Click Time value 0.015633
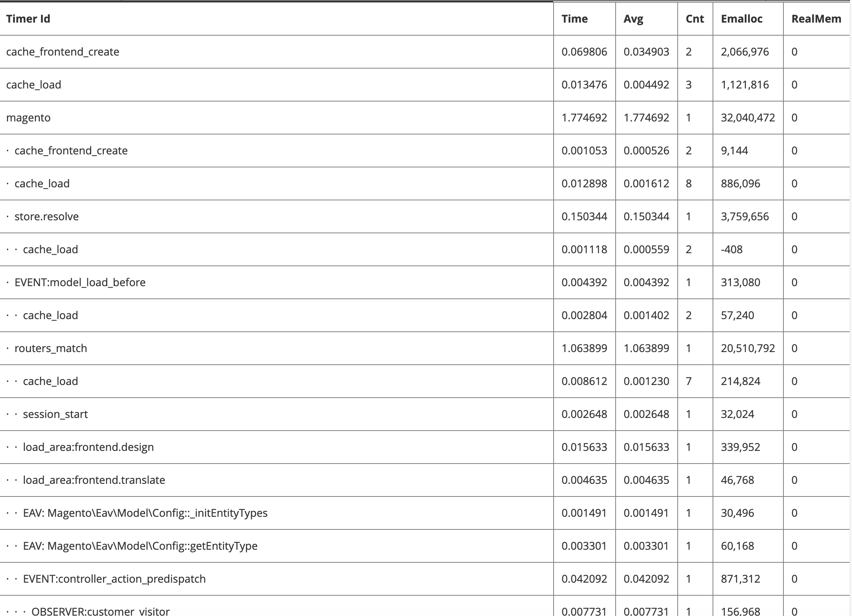Screen dimensions: 852x616 coord(584,447)
